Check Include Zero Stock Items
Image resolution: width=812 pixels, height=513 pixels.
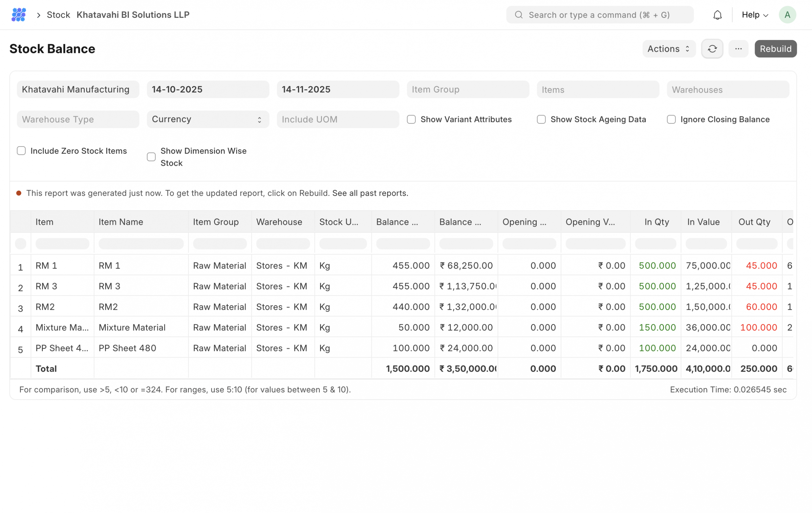pyautogui.click(x=21, y=151)
